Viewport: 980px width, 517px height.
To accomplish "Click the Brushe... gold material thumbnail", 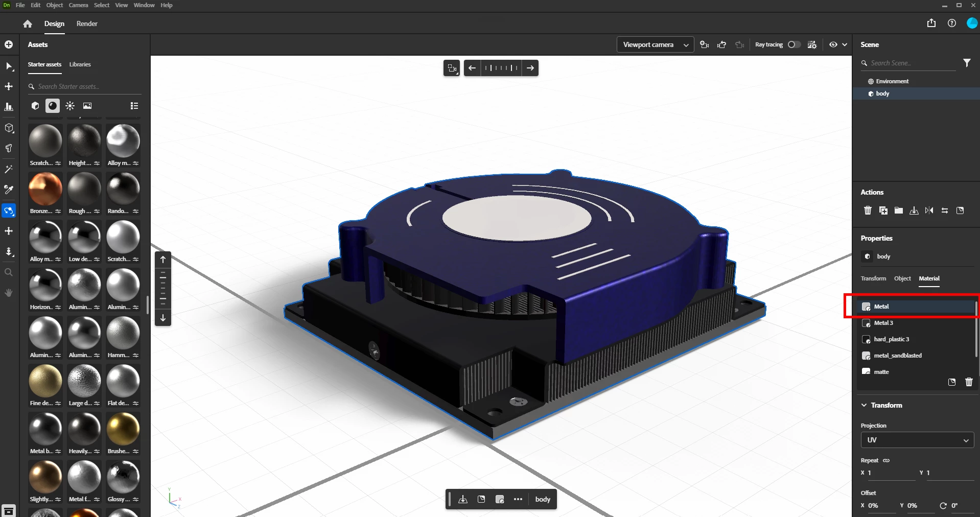I will tap(123, 429).
